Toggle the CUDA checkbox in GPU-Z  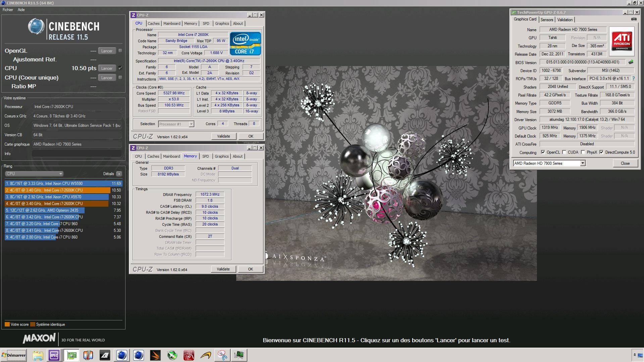click(x=564, y=152)
